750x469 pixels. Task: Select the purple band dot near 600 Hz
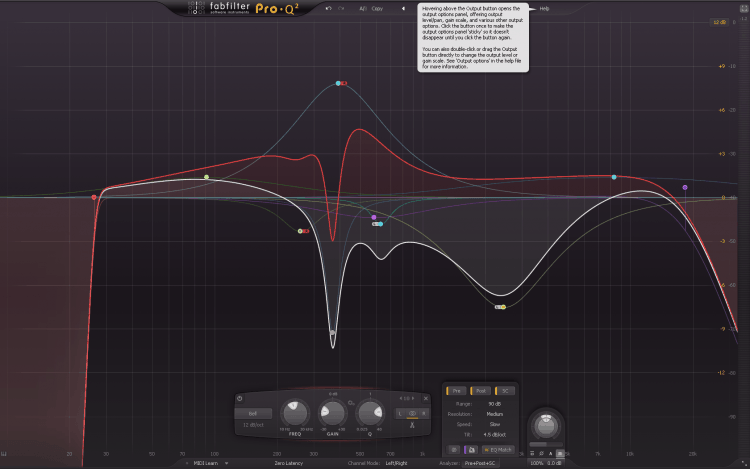(x=374, y=218)
